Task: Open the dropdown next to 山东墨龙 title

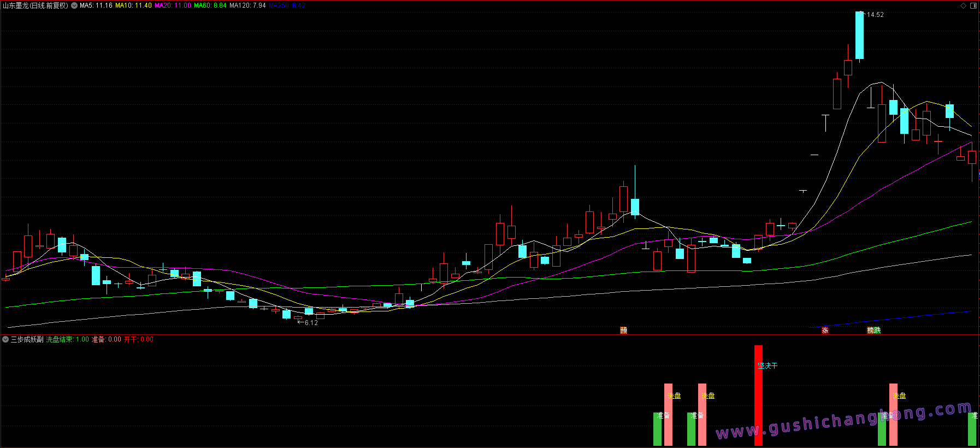Action: (74, 5)
